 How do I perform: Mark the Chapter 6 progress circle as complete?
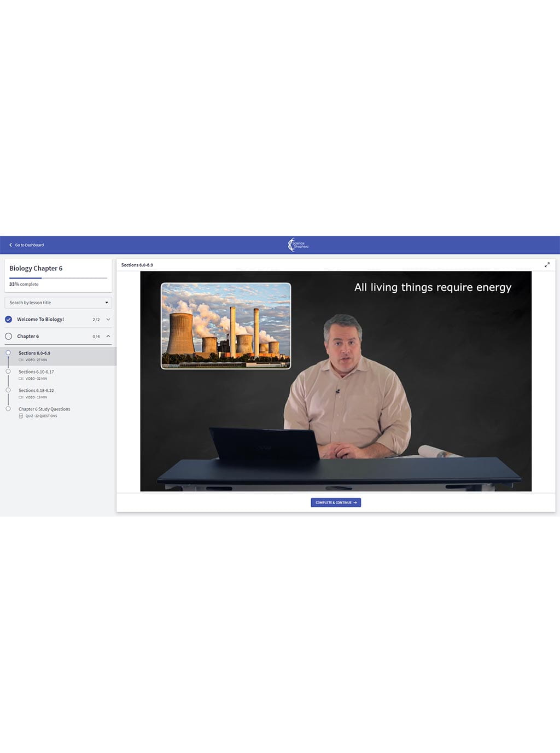[x=8, y=337]
